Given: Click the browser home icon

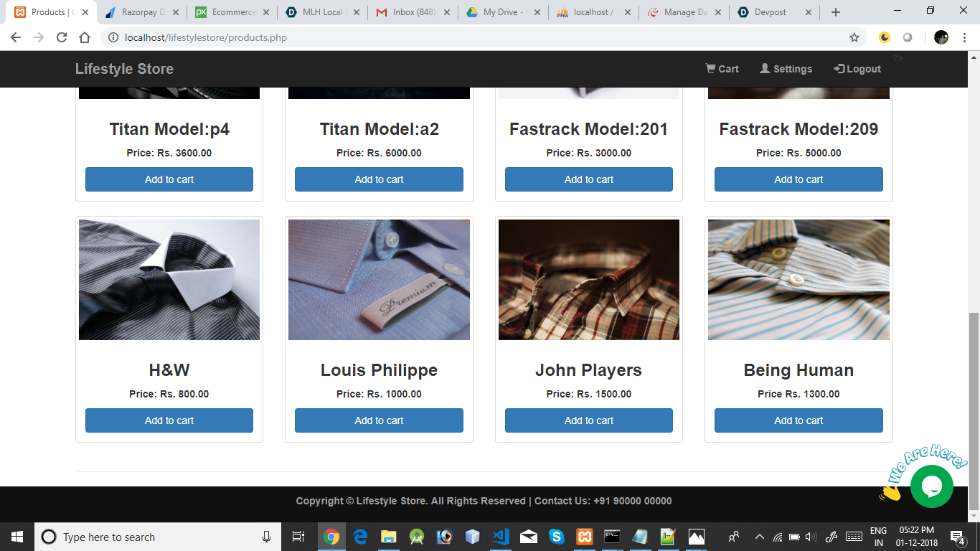Looking at the screenshot, I should pos(85,37).
